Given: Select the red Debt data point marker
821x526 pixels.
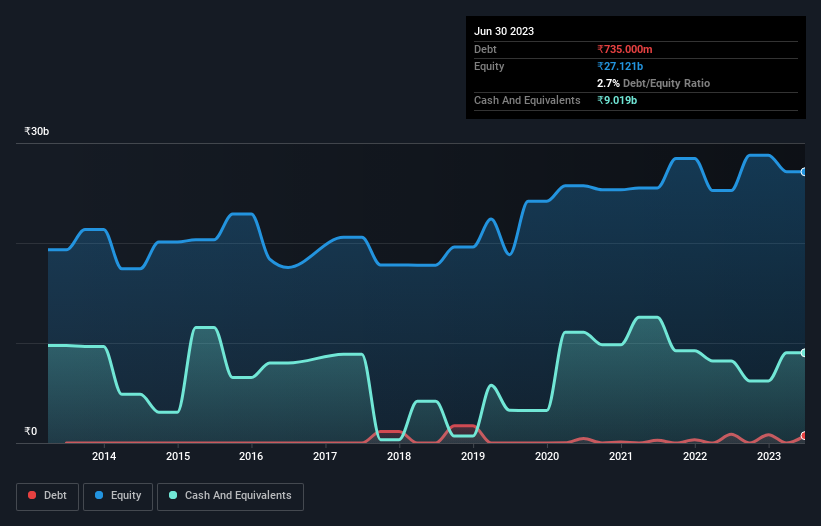Looking at the screenshot, I should point(804,435).
